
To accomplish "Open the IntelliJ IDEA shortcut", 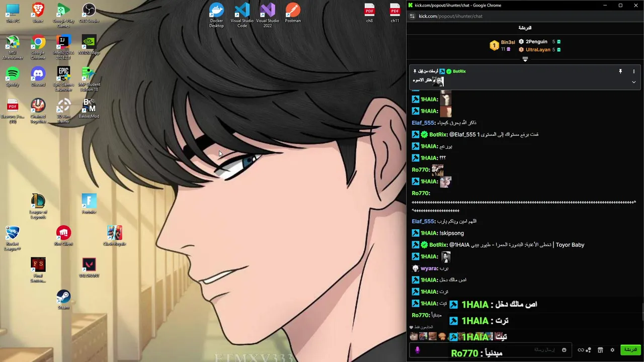I will click(x=63, y=47).
